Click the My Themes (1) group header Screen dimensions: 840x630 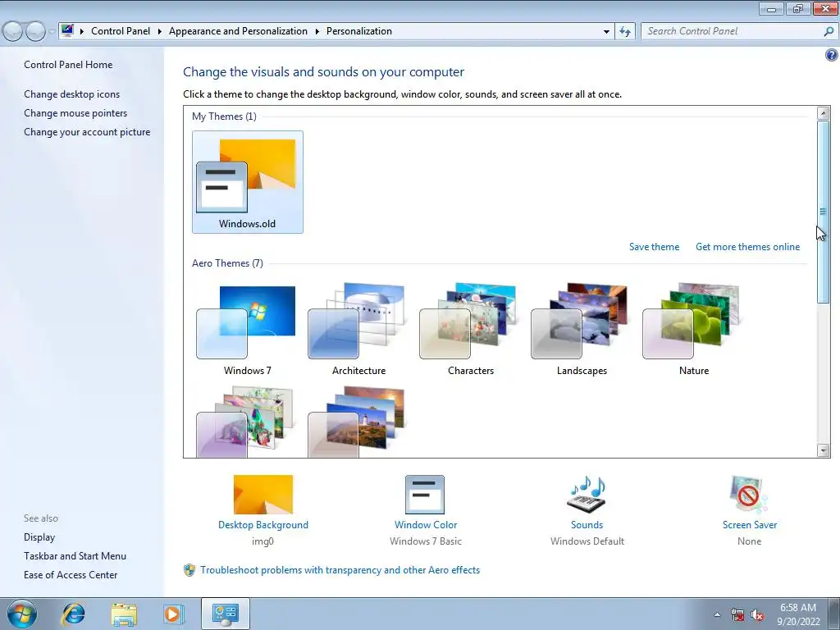tap(224, 116)
